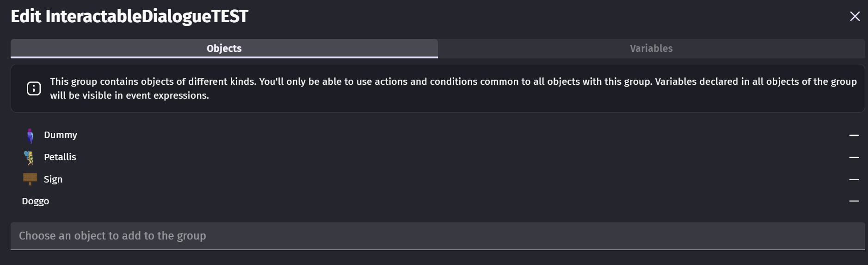Select the Objects tab
The height and width of the screenshot is (265, 868).
tap(224, 48)
